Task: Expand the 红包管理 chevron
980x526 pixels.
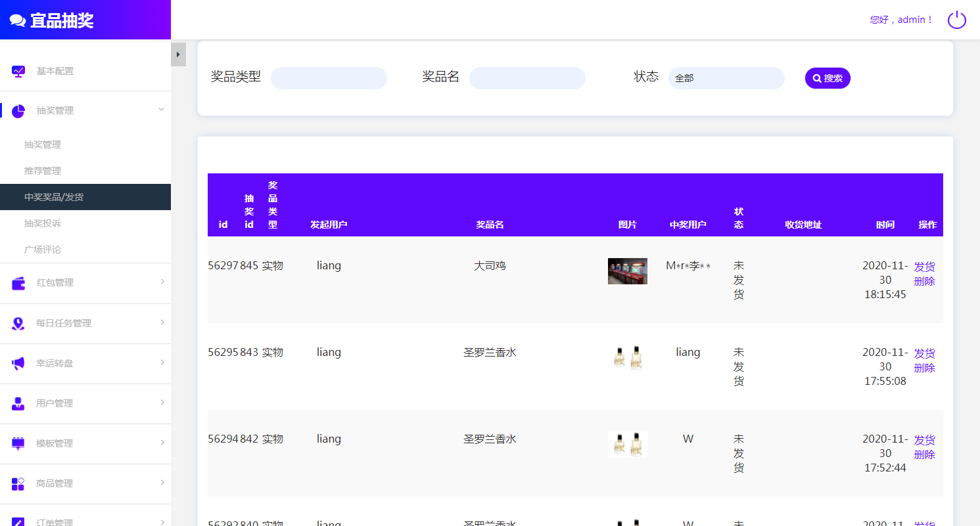Action: (162, 282)
